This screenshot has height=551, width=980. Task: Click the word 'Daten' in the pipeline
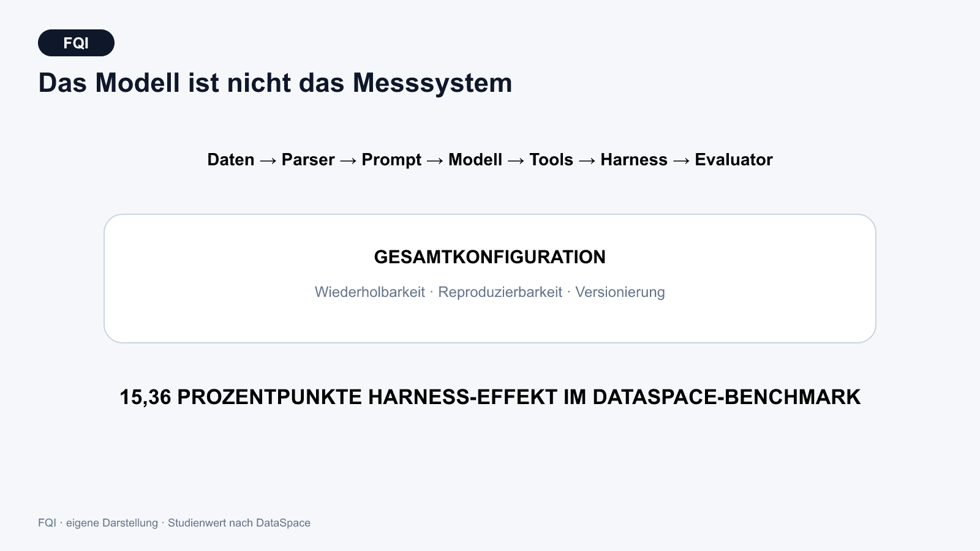pos(231,160)
